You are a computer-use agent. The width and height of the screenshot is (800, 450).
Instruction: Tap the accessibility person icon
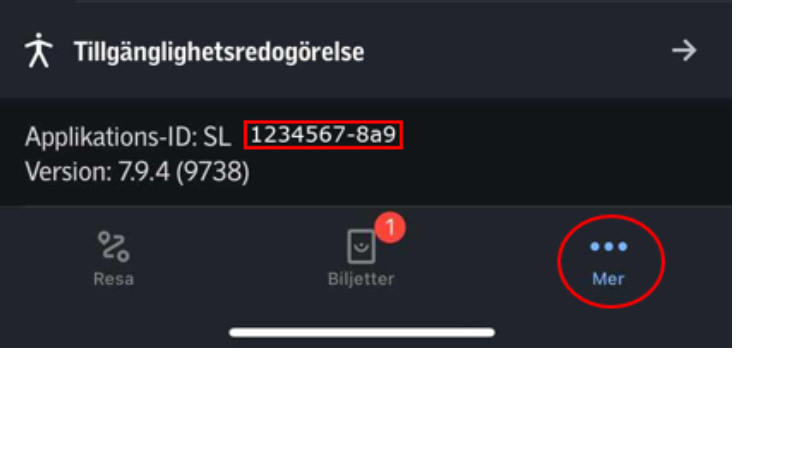[x=39, y=50]
